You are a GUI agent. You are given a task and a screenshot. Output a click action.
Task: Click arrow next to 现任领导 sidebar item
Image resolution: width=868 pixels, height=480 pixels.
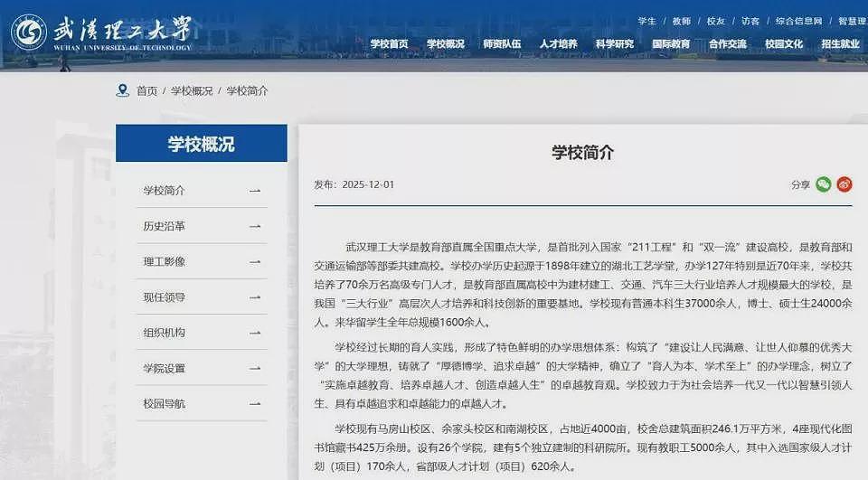pos(255,297)
